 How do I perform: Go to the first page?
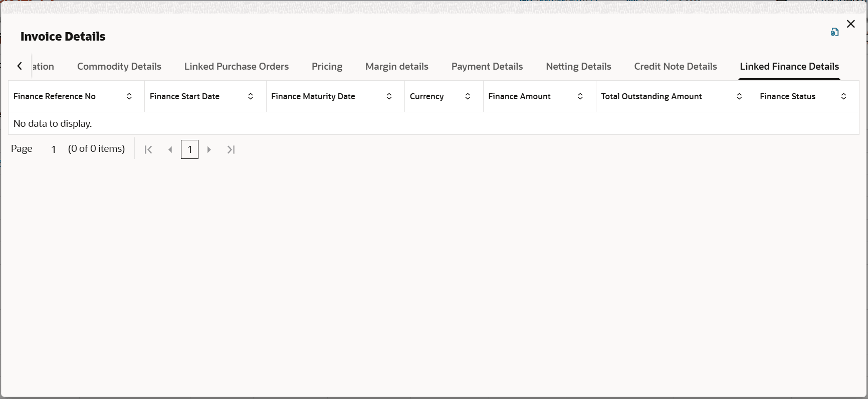(148, 149)
